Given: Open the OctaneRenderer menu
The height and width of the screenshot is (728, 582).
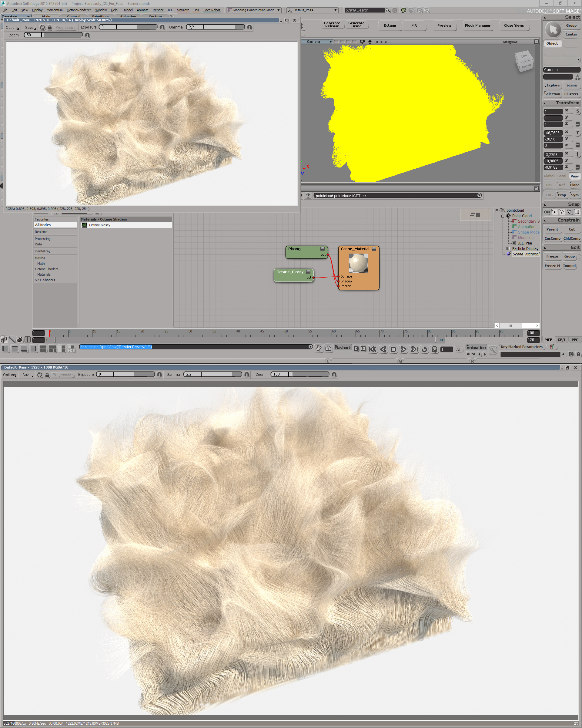Looking at the screenshot, I should point(79,10).
